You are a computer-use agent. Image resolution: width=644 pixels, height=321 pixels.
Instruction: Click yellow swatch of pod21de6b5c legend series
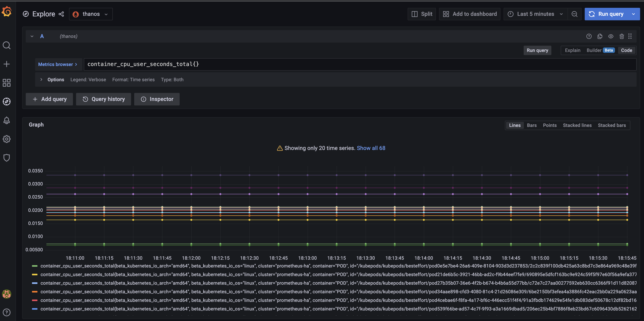point(35,275)
